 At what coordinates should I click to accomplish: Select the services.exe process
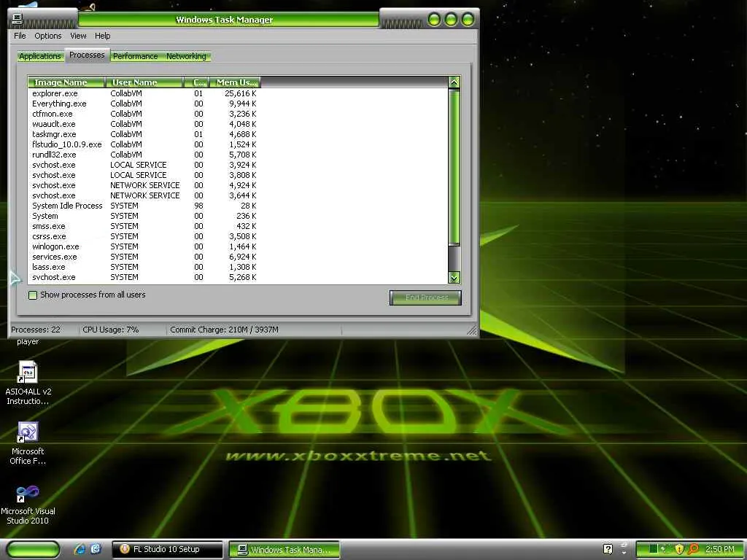coord(144,257)
